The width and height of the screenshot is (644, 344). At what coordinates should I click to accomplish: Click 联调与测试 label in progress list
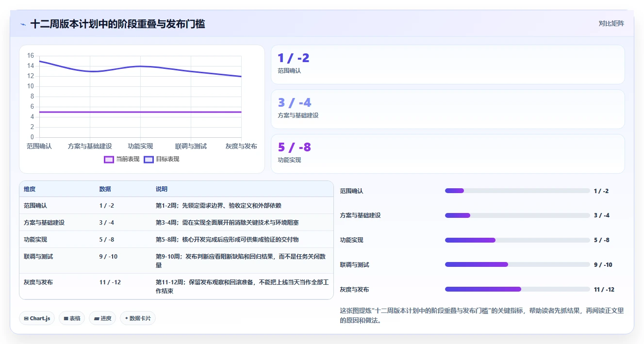pyautogui.click(x=354, y=265)
